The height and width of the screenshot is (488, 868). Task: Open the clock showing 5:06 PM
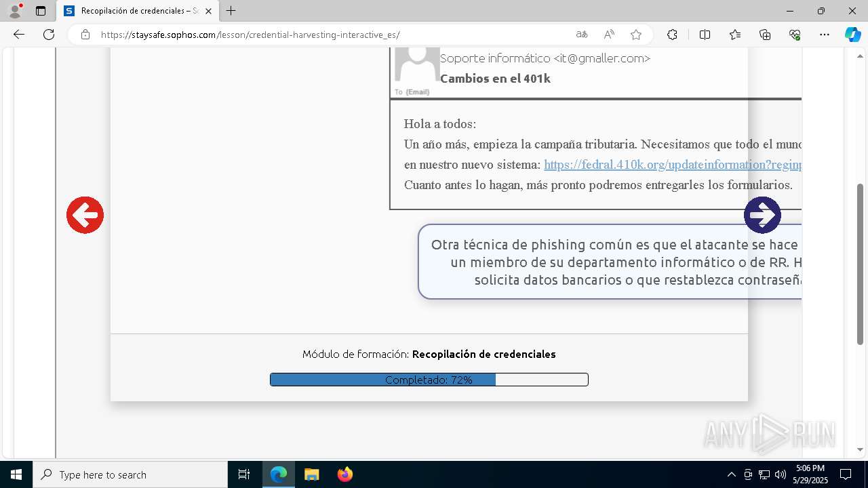click(x=810, y=474)
